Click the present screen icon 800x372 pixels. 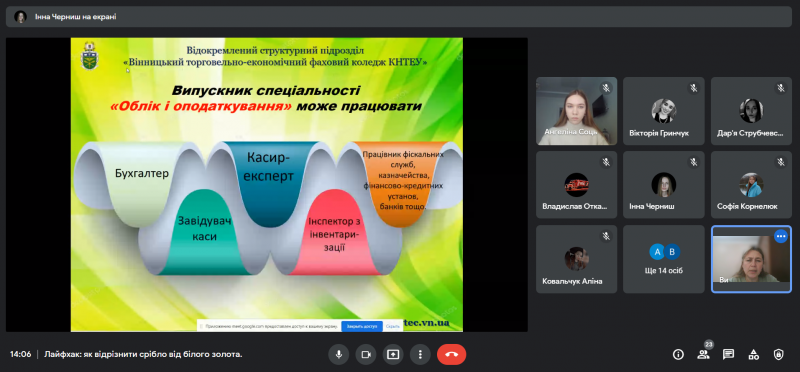tap(393, 354)
